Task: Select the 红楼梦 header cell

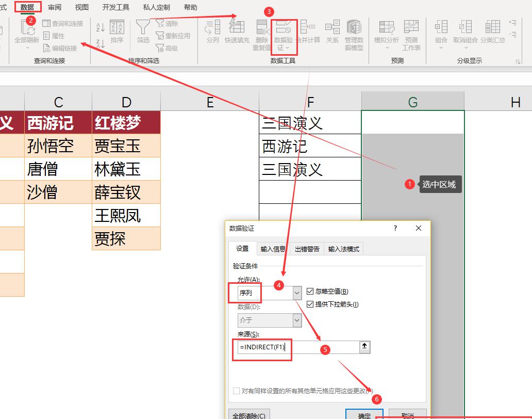Action: pyautogui.click(x=126, y=122)
